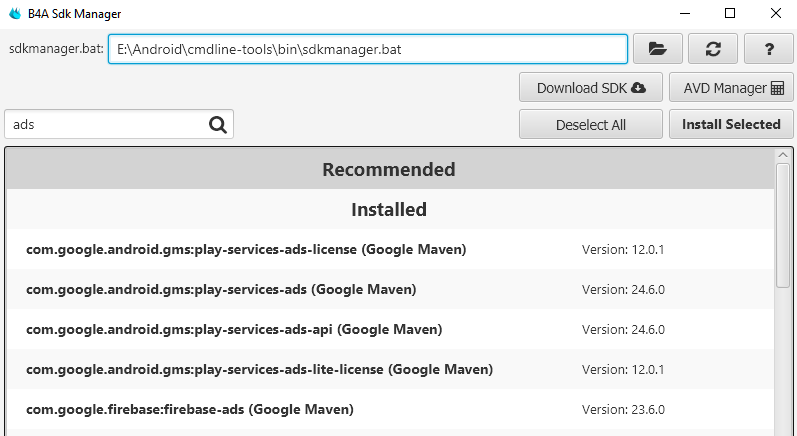Click Install Selected button

pyautogui.click(x=731, y=124)
